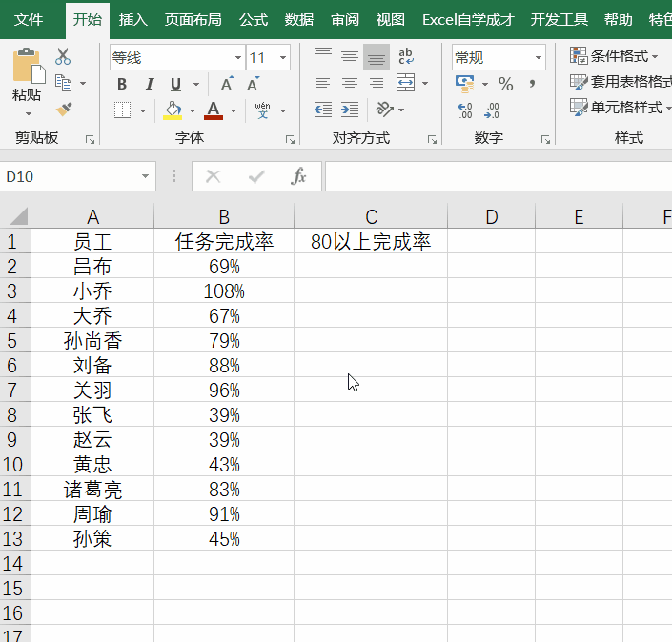
Task: Apply accounting number format icon
Action: coord(465,84)
